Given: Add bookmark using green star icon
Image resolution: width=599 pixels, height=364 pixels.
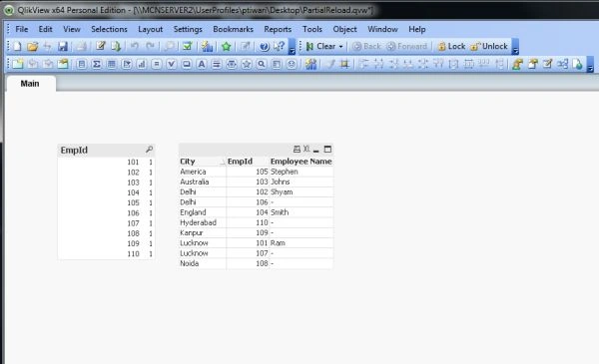Looking at the screenshot, I should (227, 46).
